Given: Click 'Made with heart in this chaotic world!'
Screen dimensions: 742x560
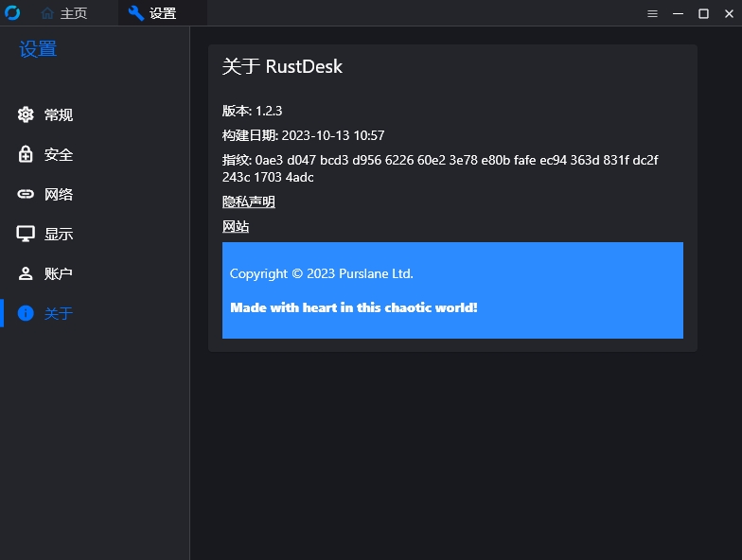Looking at the screenshot, I should [x=354, y=307].
